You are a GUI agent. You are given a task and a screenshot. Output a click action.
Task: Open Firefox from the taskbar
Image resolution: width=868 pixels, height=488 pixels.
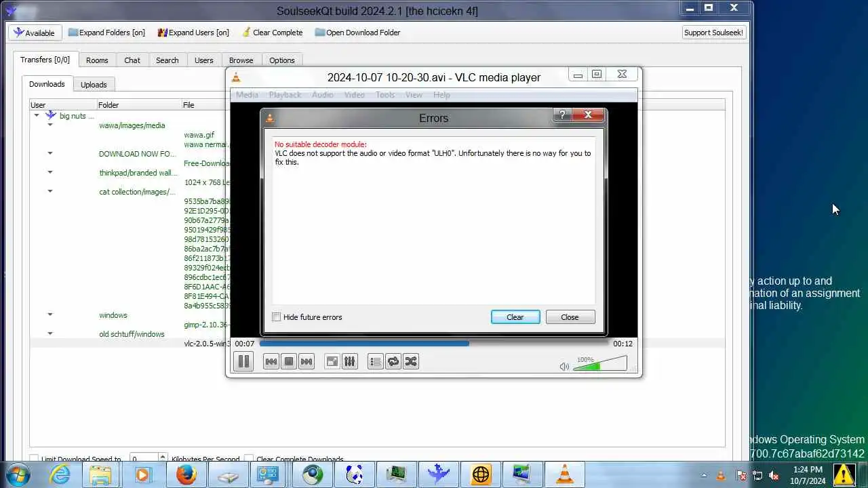tap(186, 474)
